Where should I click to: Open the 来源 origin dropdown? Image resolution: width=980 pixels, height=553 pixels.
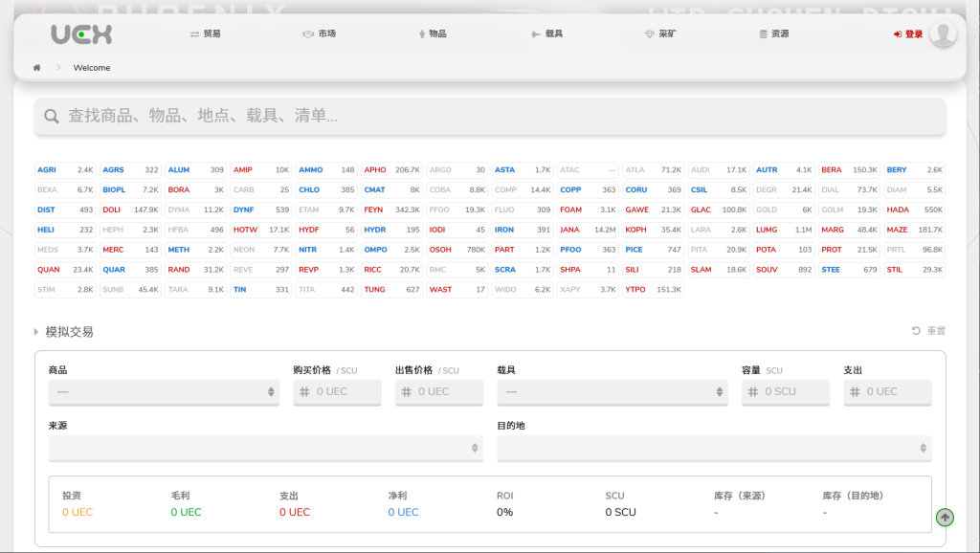point(266,448)
